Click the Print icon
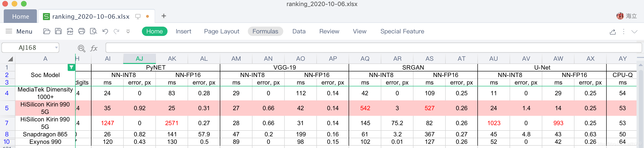This screenshot has width=644, height=148. 81,31
